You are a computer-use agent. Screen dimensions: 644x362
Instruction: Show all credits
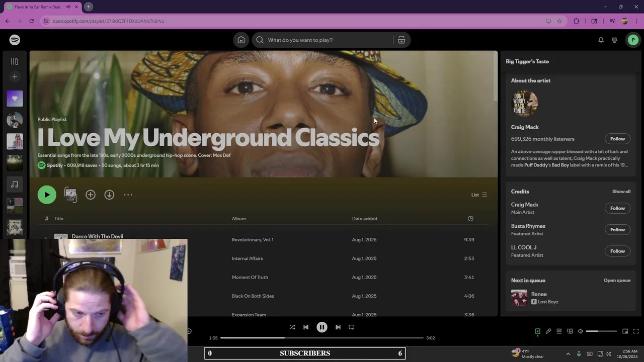click(x=621, y=192)
